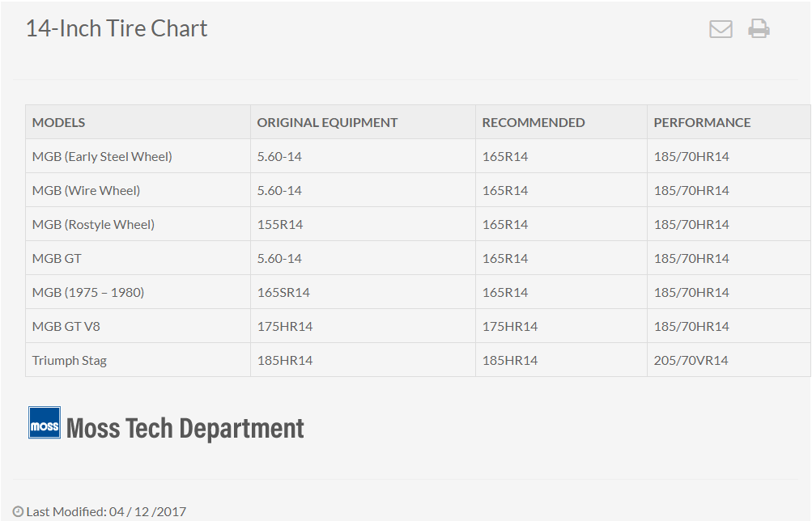Click 5.60-14 in the Wire Wheel row
Viewport: 812px width, 521px height.
pos(279,190)
